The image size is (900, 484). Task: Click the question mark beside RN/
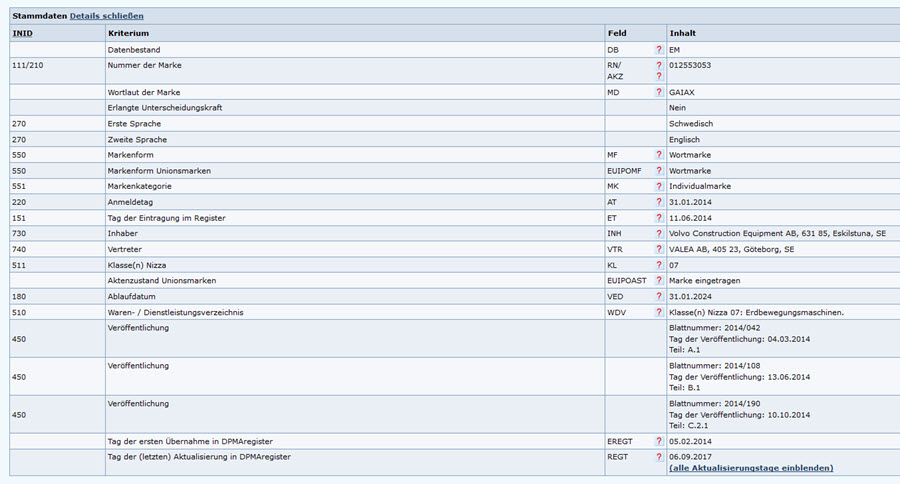coord(659,65)
